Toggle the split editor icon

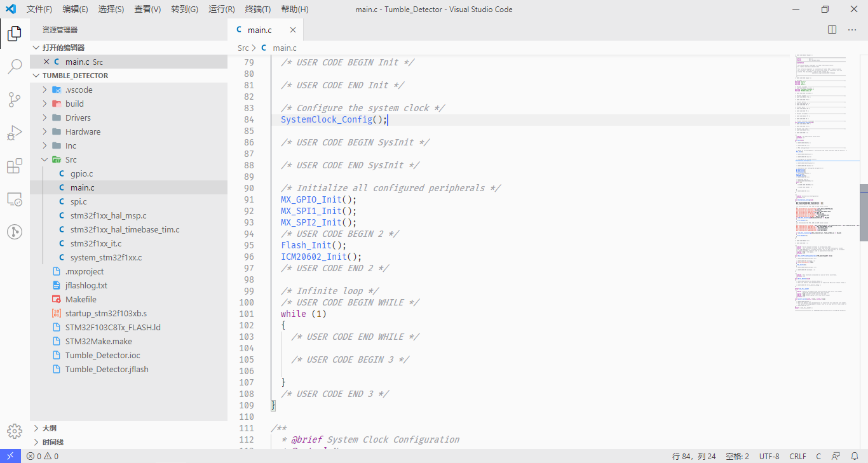(831, 29)
